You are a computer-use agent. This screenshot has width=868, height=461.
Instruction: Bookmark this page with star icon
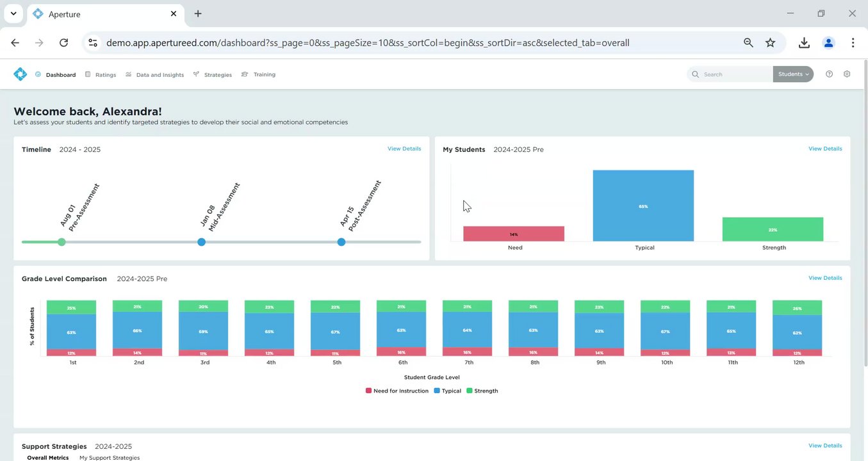pyautogui.click(x=770, y=43)
